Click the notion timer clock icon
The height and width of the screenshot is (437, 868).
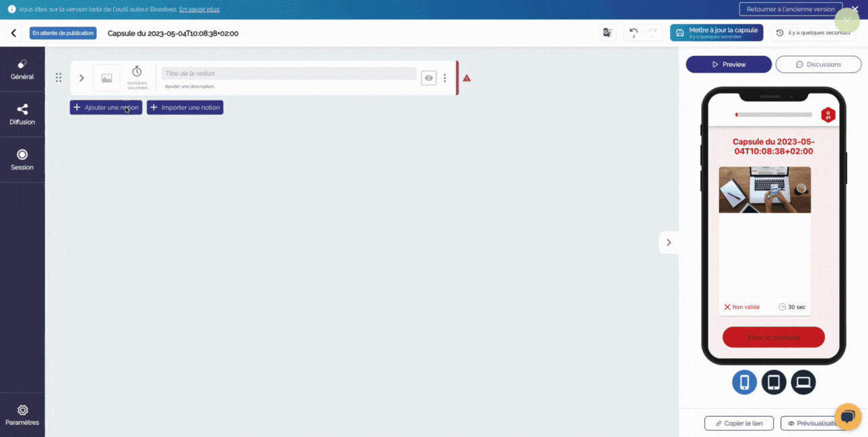click(137, 71)
